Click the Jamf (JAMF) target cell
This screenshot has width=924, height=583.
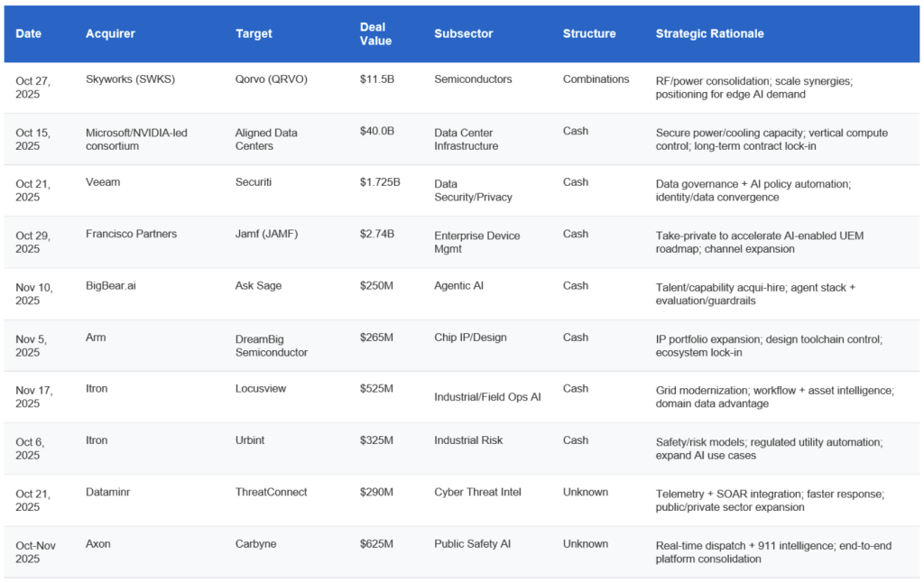pos(266,234)
